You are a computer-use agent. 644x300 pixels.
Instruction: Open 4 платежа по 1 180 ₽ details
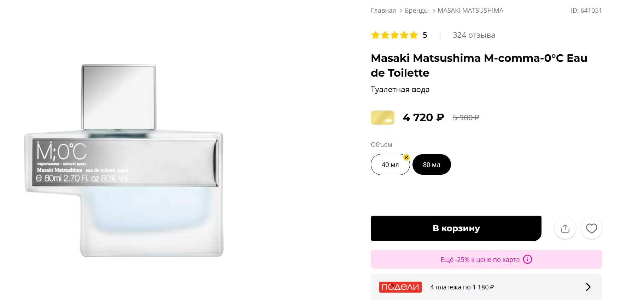(462, 287)
